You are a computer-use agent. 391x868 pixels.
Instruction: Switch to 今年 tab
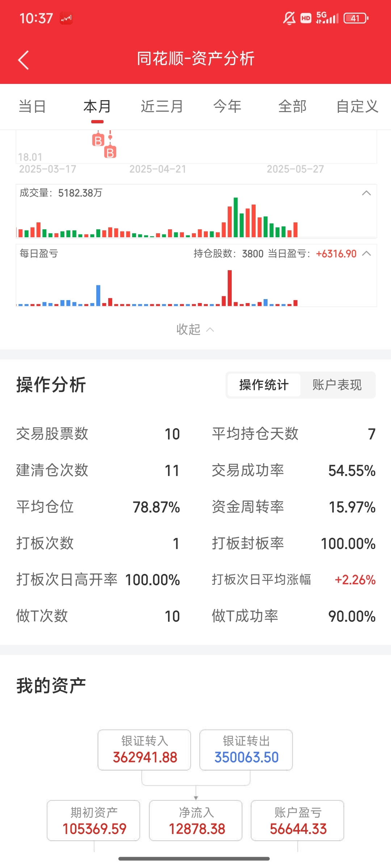coord(227,106)
